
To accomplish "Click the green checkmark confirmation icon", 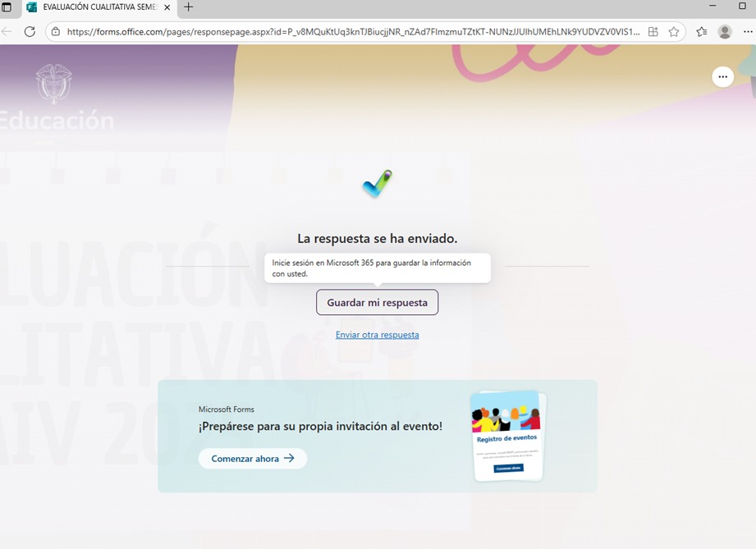I will click(x=378, y=184).
